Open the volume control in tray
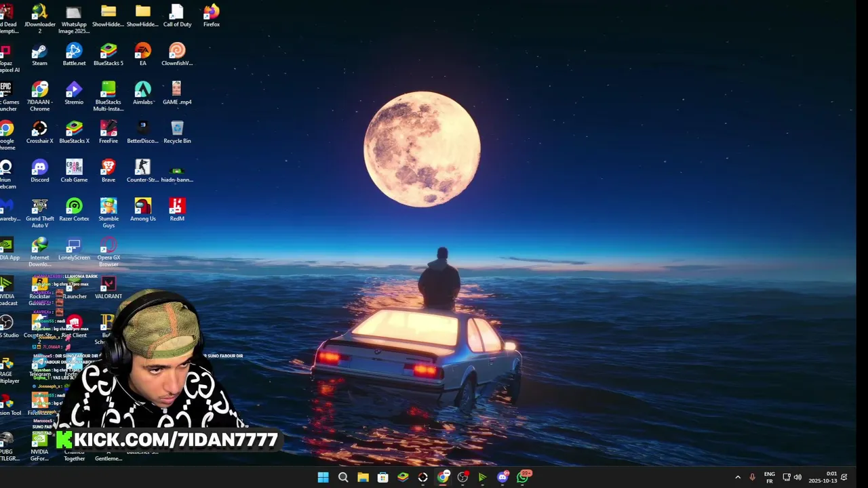The width and height of the screenshot is (868, 488). click(x=797, y=477)
